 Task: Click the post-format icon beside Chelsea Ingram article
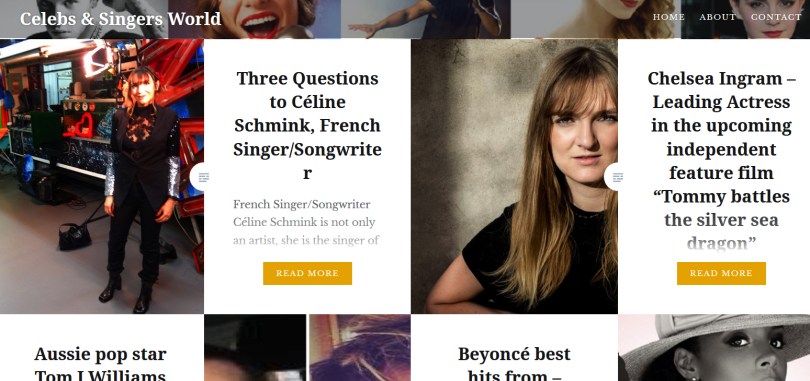point(617,177)
